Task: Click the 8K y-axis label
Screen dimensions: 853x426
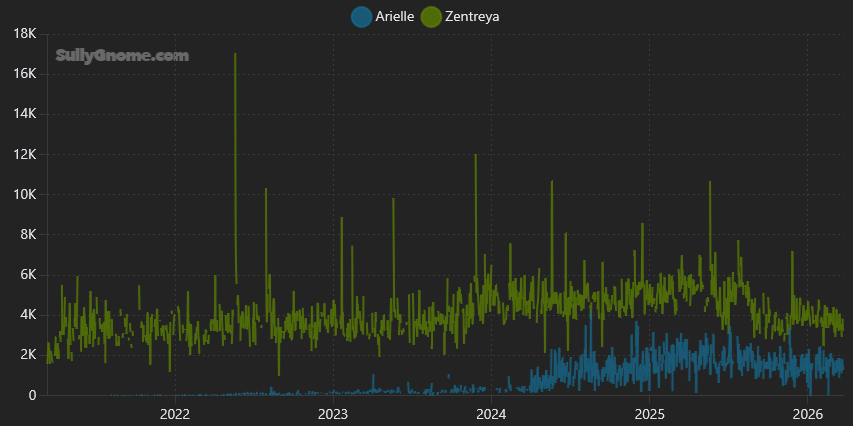Action: (28, 234)
